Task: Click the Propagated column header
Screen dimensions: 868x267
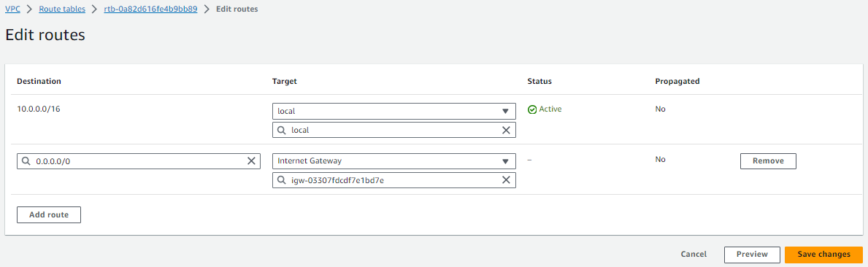Action: pos(677,81)
